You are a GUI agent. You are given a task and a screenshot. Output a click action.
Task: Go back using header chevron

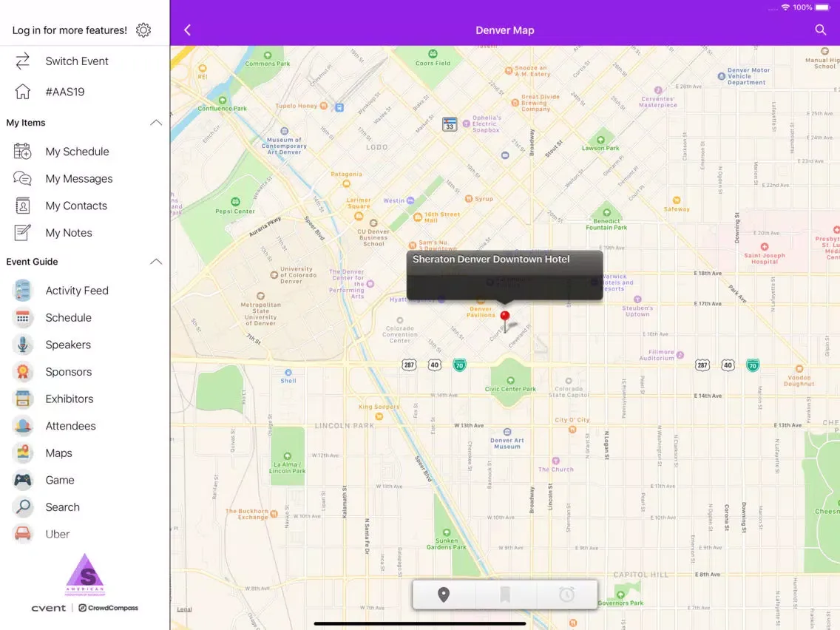(188, 30)
